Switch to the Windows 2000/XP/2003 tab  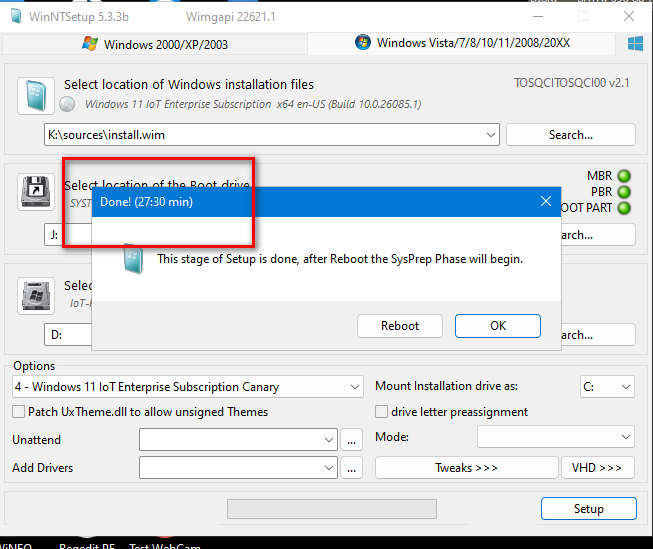tap(155, 44)
